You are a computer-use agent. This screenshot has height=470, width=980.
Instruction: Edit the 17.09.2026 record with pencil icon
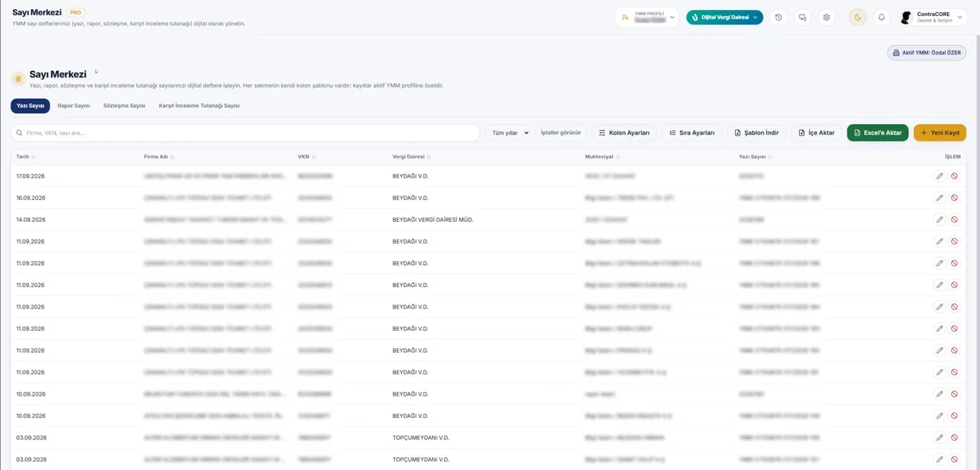point(939,176)
